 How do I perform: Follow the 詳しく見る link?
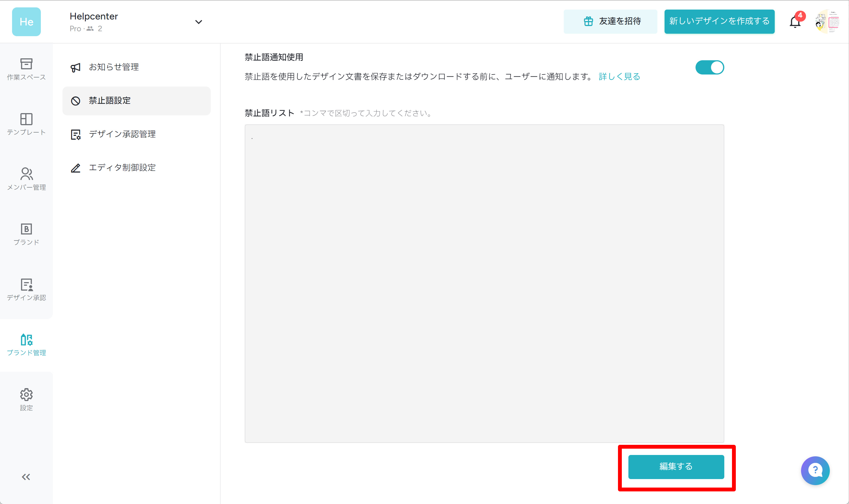619,77
